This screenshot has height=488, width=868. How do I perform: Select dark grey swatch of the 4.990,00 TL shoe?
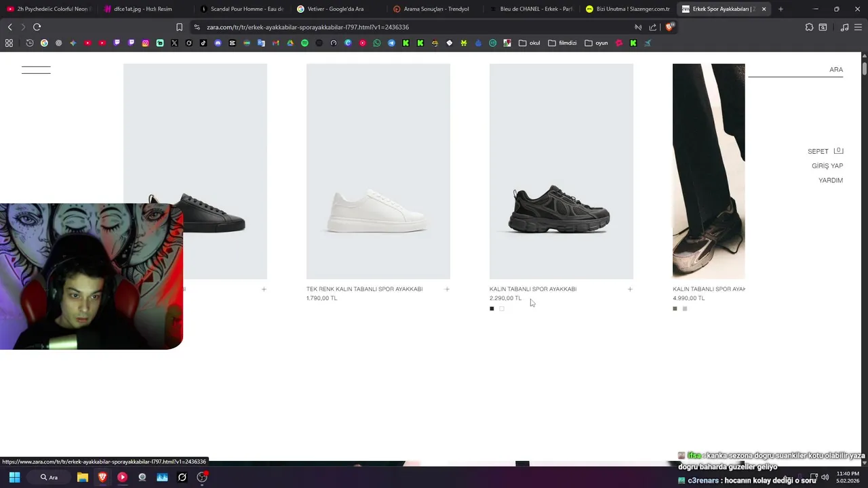tap(675, 308)
